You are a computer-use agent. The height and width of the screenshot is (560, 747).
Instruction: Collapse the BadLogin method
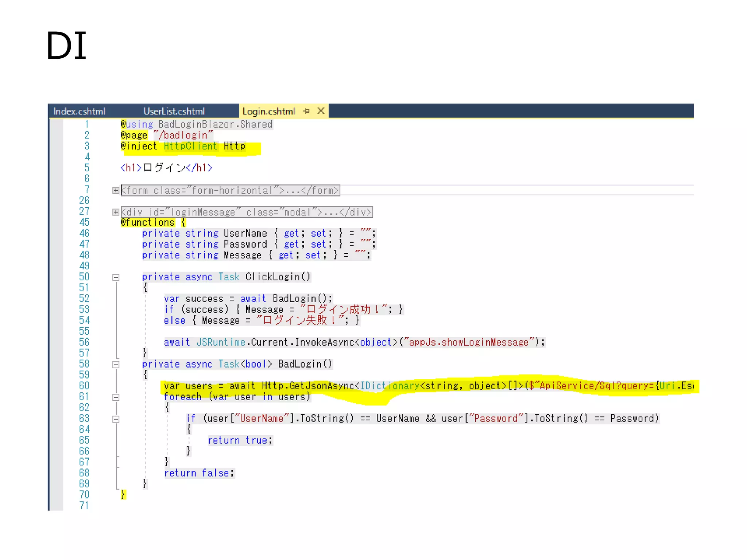(116, 365)
